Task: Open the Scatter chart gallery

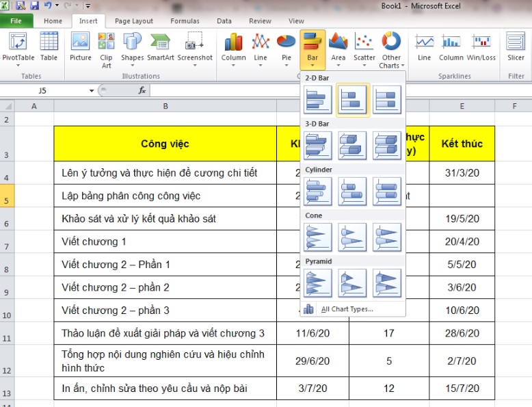Action: 364,49
